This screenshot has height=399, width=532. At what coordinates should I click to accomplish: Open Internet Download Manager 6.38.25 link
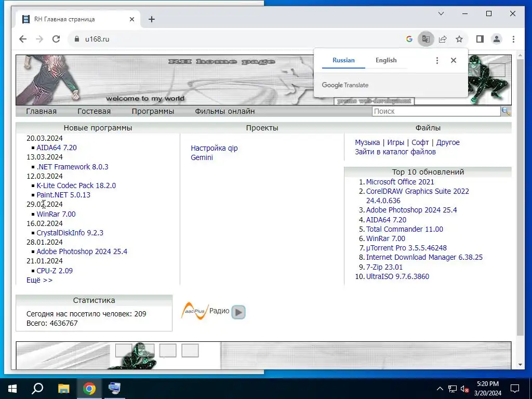tap(424, 257)
